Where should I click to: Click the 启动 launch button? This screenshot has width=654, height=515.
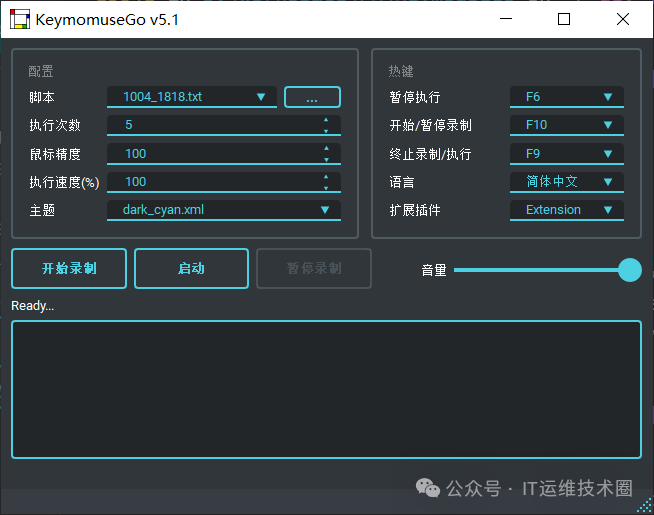tap(191, 268)
